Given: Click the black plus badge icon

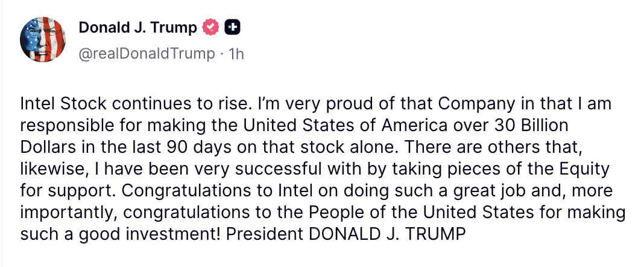Looking at the screenshot, I should click(x=233, y=27).
